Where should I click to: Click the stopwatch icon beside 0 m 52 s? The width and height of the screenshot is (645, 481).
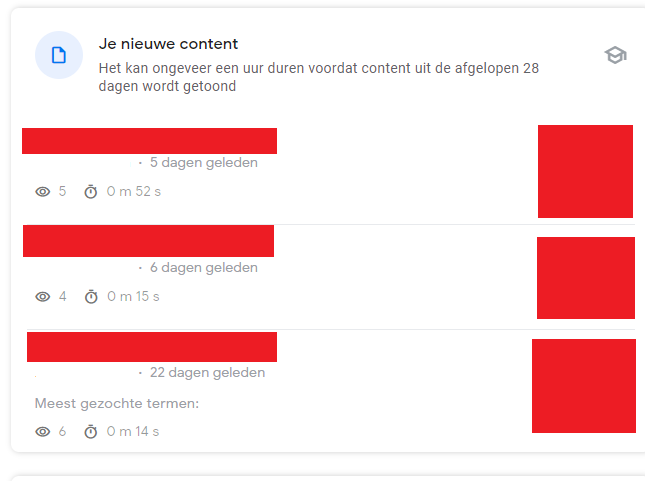click(90, 192)
